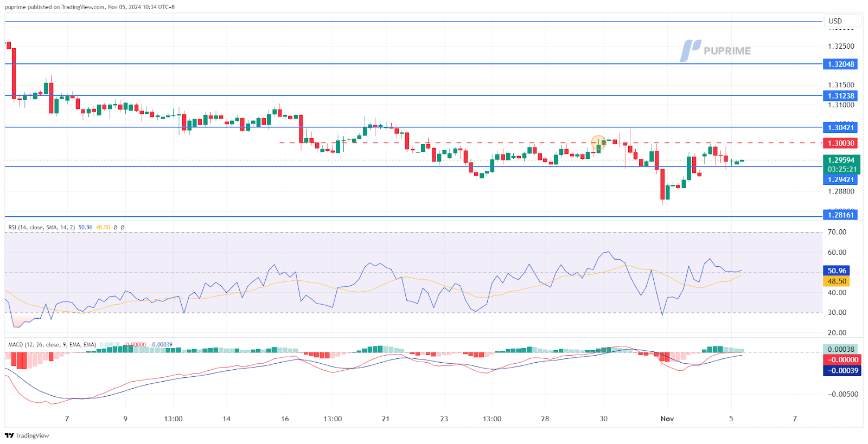Click the 03:25:21 bar countdown timer
The width and height of the screenshot is (868, 444).
842,169
